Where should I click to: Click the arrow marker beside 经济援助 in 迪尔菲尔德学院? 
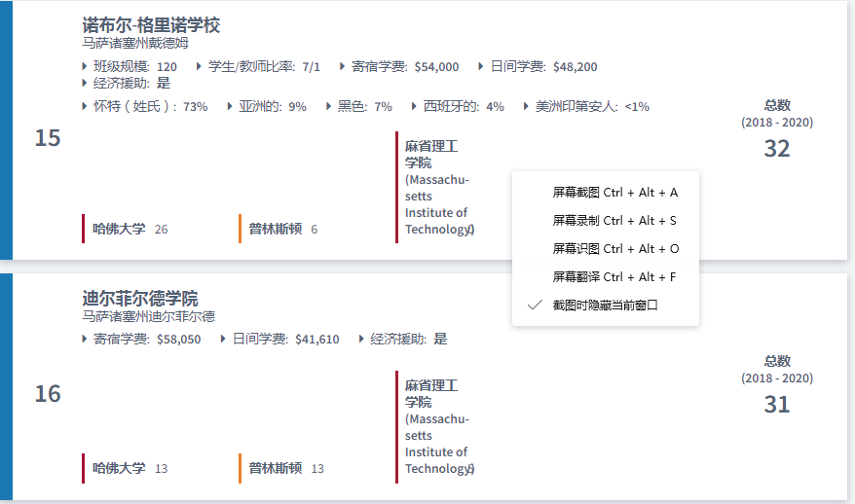click(362, 340)
